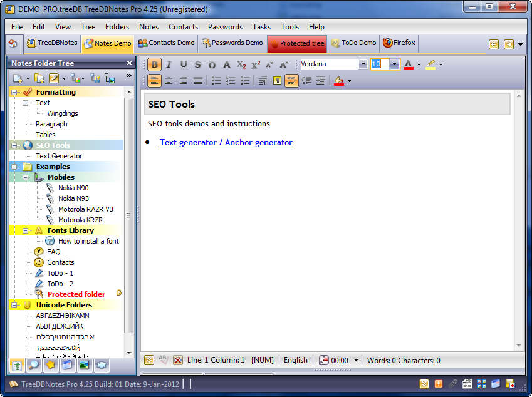Screen dimensions: 532x397
Task: Click new folder toolbar icon in tree panel
Action: pos(39,79)
